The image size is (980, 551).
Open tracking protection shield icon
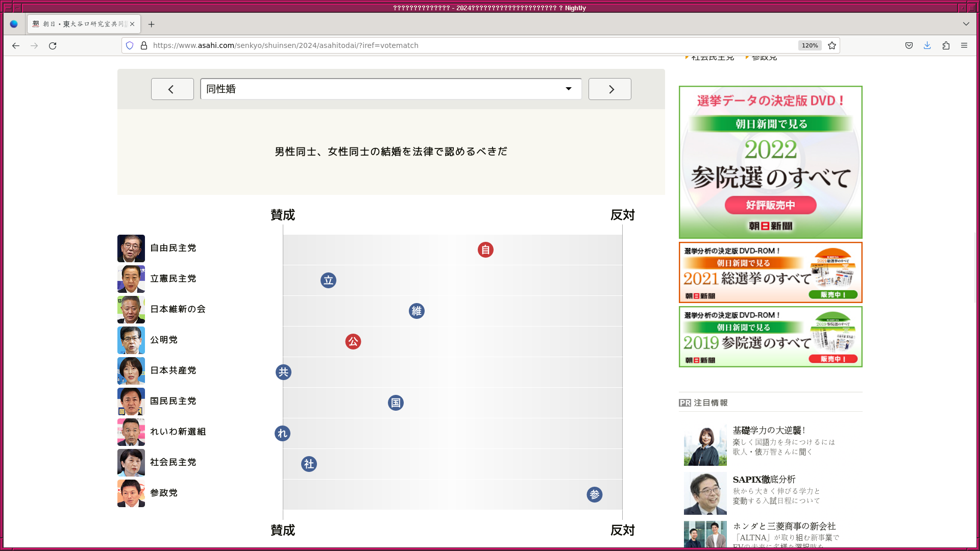click(x=130, y=45)
